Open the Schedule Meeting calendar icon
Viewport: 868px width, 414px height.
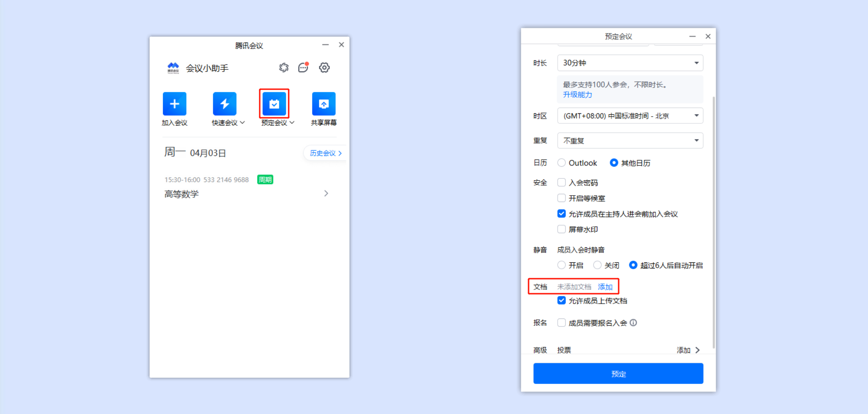(274, 104)
